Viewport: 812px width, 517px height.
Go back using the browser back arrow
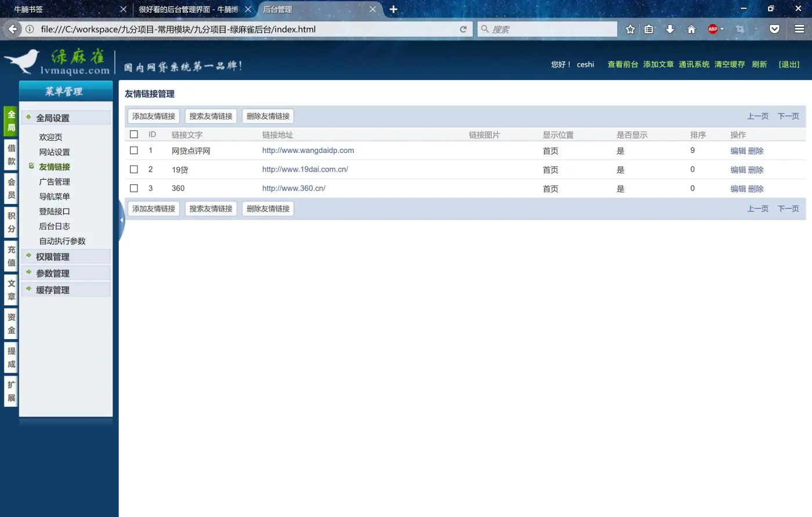coord(13,29)
